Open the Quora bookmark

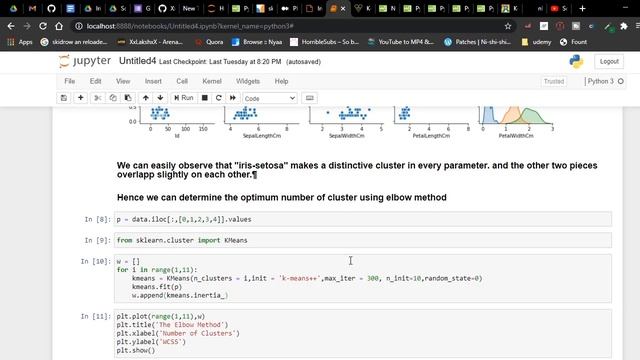[209, 42]
